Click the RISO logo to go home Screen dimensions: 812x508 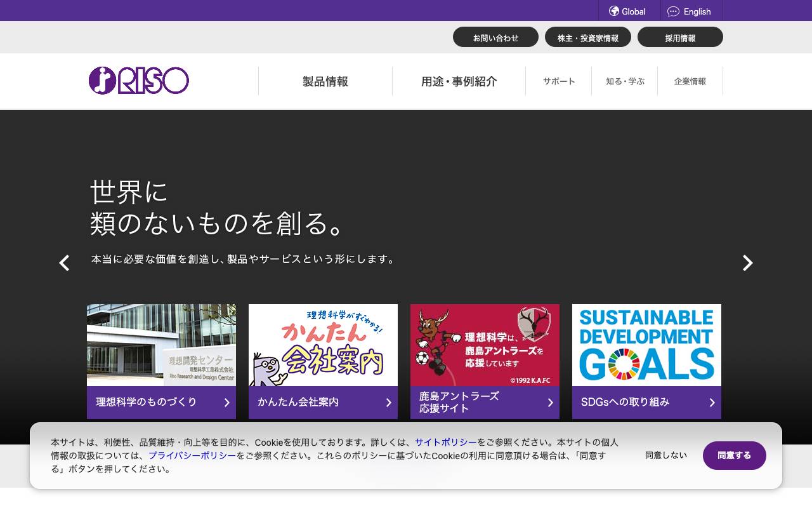tap(138, 81)
